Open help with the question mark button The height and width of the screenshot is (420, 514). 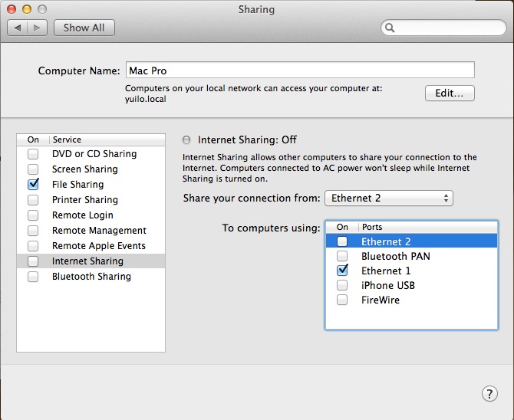click(489, 394)
